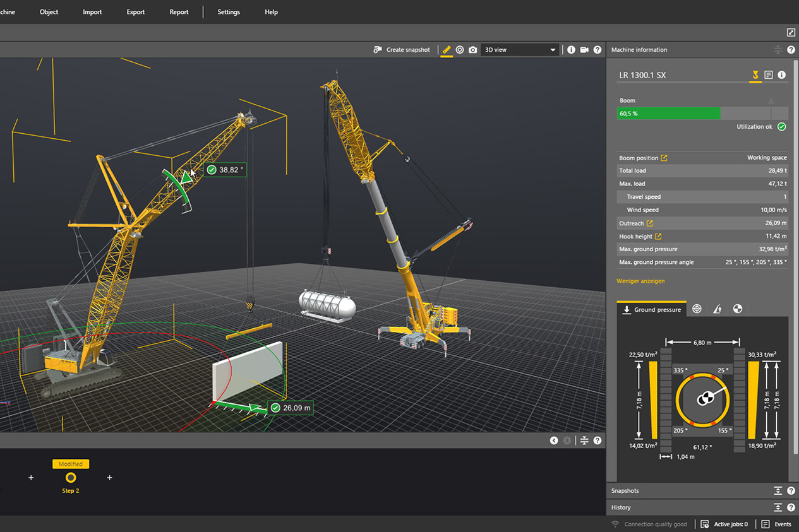Expand the History panel
Image resolution: width=799 pixels, height=532 pixels.
coord(778,507)
